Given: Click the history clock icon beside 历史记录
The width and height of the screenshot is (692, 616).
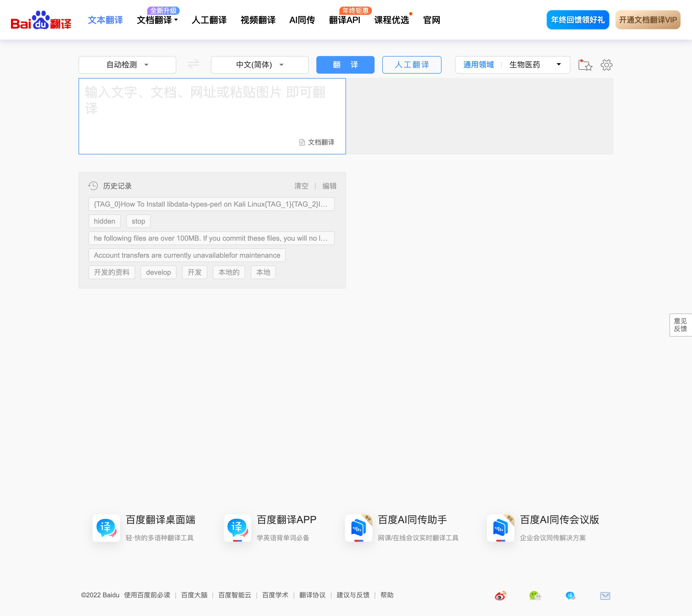Looking at the screenshot, I should coord(93,185).
